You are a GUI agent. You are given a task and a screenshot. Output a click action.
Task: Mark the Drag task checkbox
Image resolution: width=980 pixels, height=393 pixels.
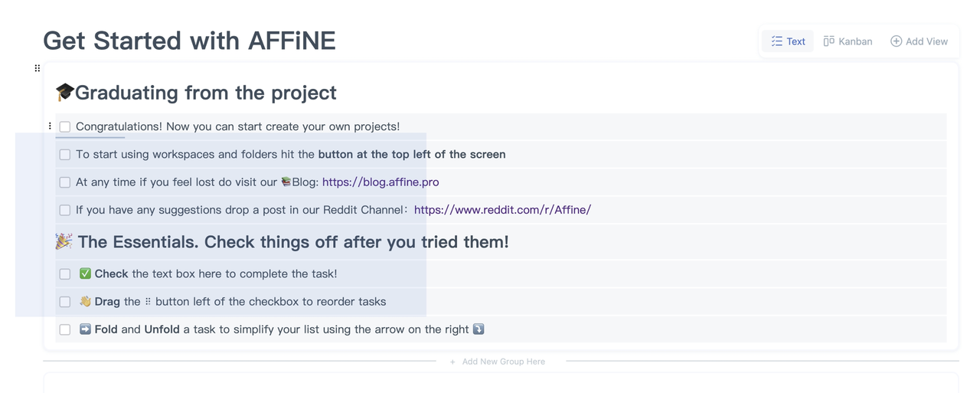tap(65, 302)
